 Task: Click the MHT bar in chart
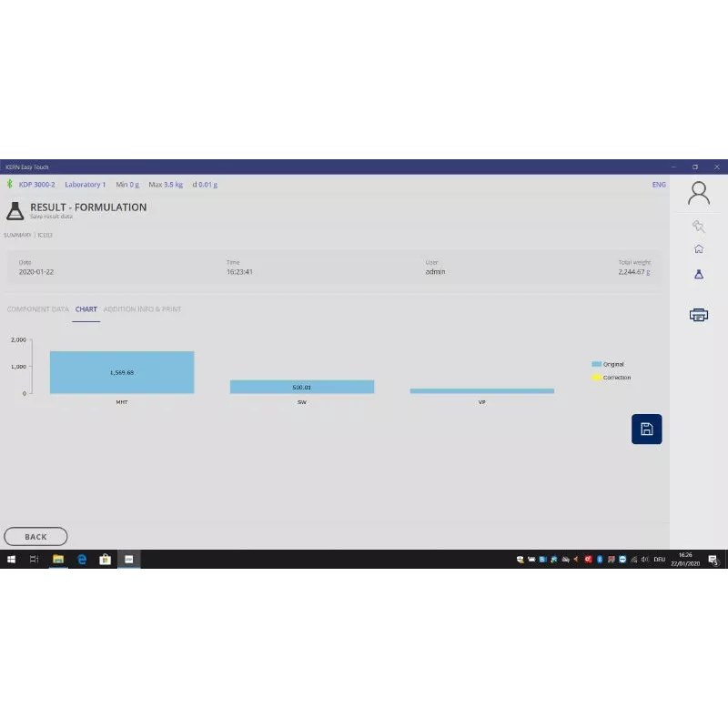122,372
